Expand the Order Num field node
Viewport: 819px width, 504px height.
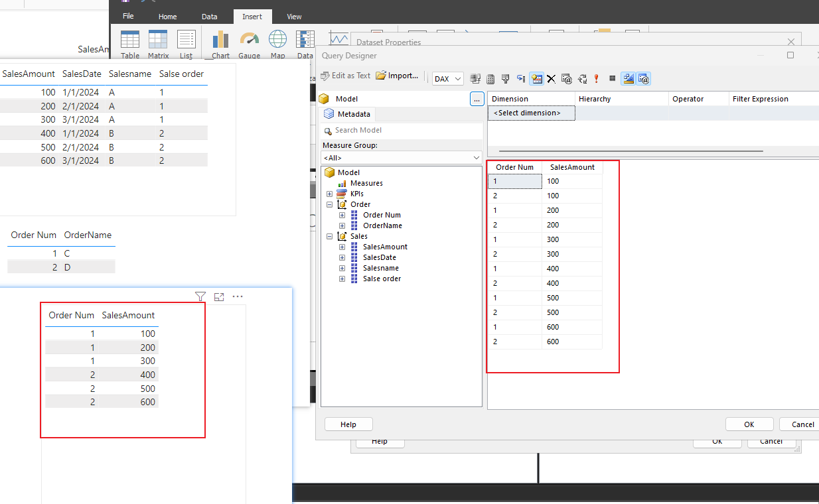click(x=342, y=215)
